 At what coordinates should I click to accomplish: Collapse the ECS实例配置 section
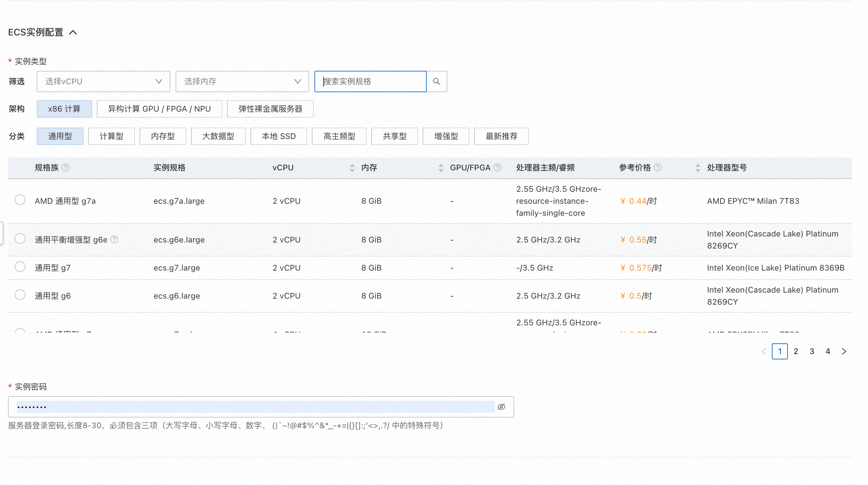click(x=73, y=32)
